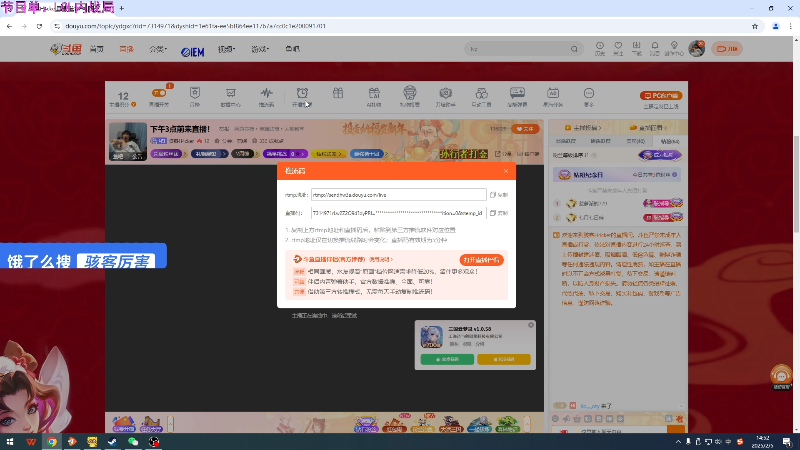Screen dimensions: 800x450
Task: Toggle the orange live broadcast switch
Action: 159,93
